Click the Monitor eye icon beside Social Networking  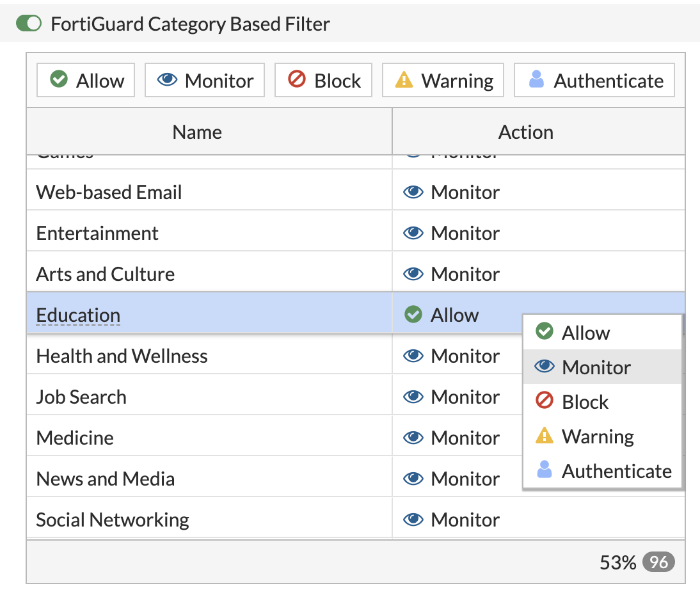(413, 519)
